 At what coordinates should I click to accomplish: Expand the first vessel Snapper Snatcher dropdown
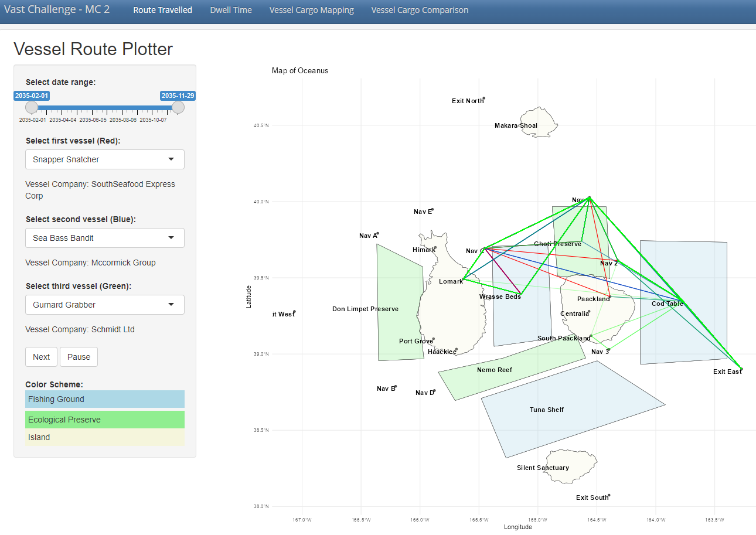point(105,159)
